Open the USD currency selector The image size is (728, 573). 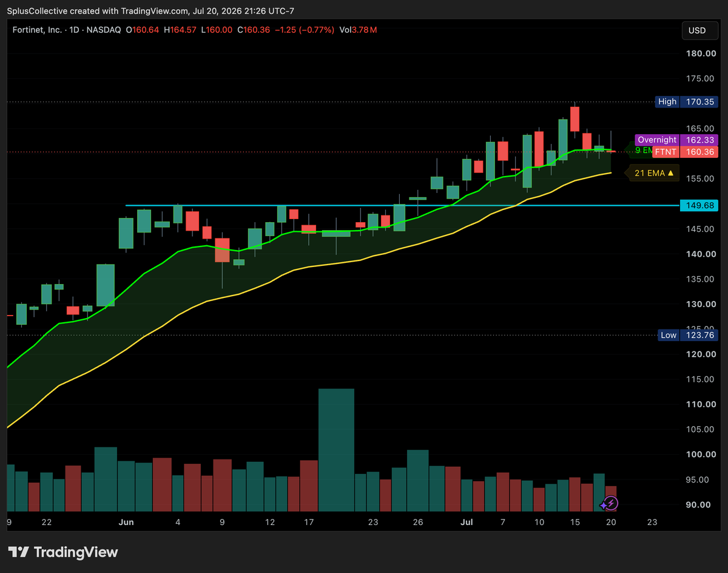[x=697, y=30]
